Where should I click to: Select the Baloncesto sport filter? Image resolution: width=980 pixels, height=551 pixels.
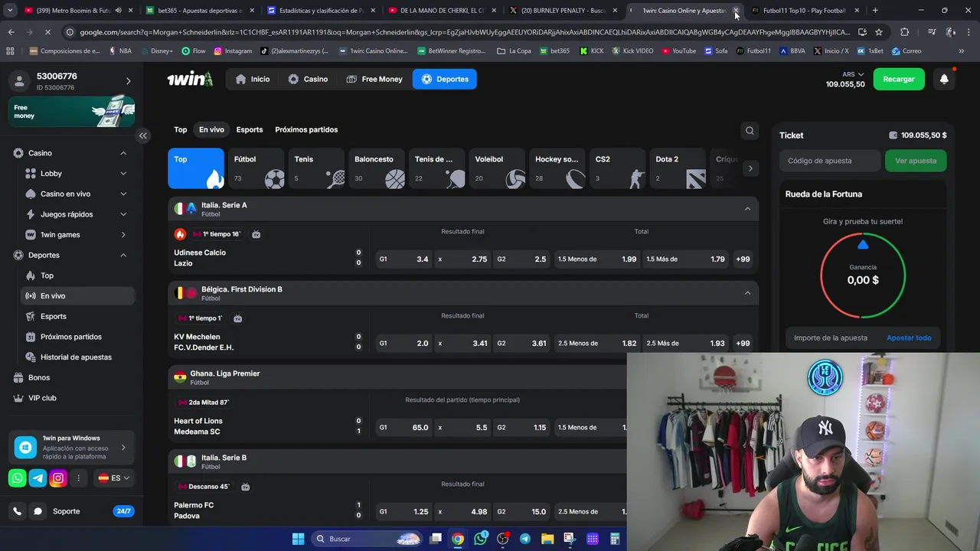(x=377, y=168)
